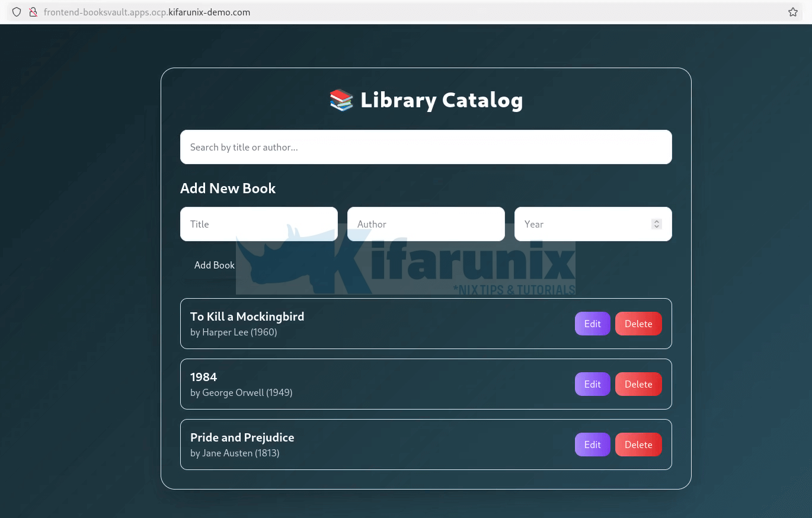Viewport: 812px width, 518px height.
Task: Click the books emoji in the title
Action: (x=341, y=100)
